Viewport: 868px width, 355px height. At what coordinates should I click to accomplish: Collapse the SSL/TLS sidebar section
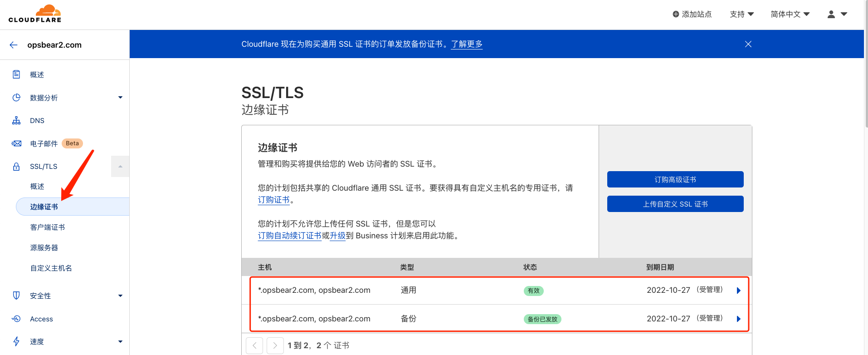click(x=120, y=167)
